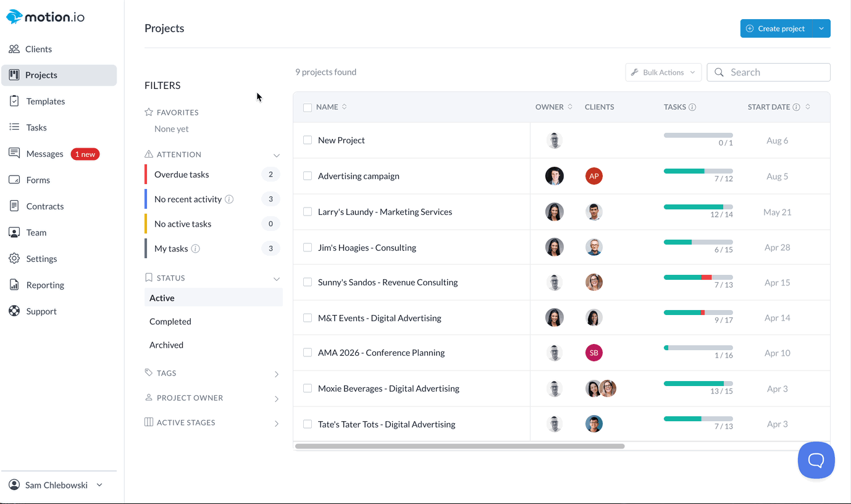This screenshot has height=504, width=851.
Task: Open the Create project dropdown arrow
Action: point(821,28)
